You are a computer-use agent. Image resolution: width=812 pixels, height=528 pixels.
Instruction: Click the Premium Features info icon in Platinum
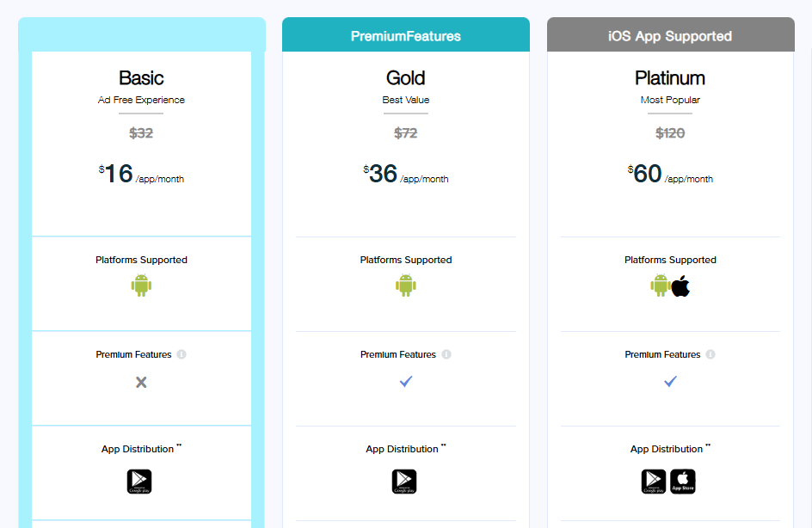(710, 354)
